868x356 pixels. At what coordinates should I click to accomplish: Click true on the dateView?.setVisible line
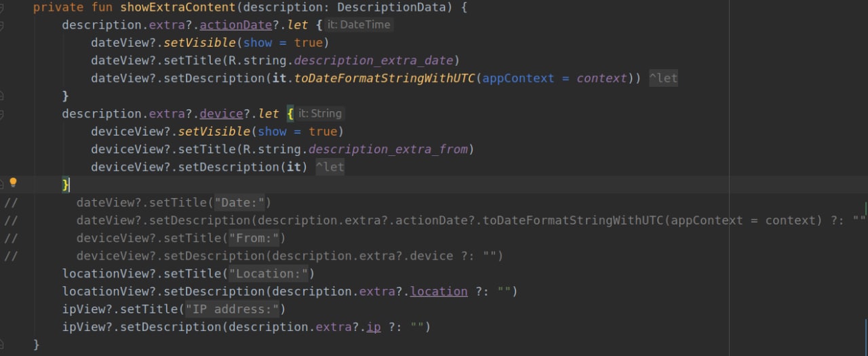pyautogui.click(x=309, y=43)
